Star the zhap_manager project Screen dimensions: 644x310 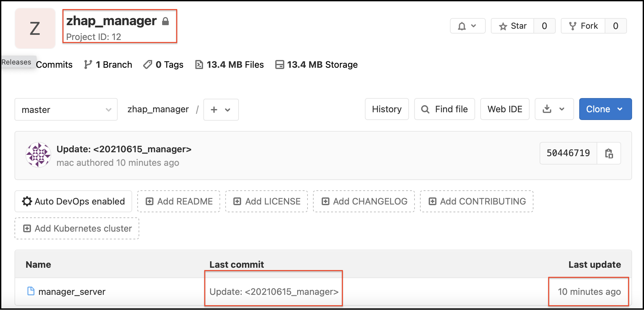point(512,26)
